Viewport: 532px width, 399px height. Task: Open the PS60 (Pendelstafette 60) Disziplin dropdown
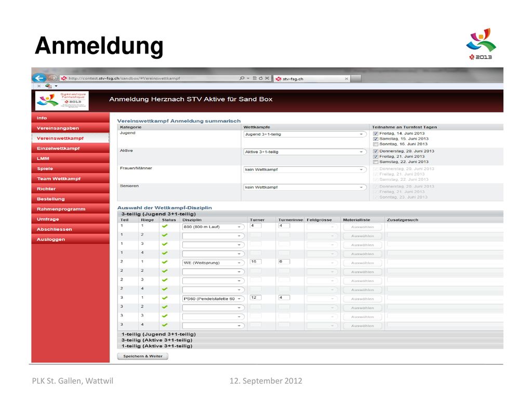(x=213, y=299)
